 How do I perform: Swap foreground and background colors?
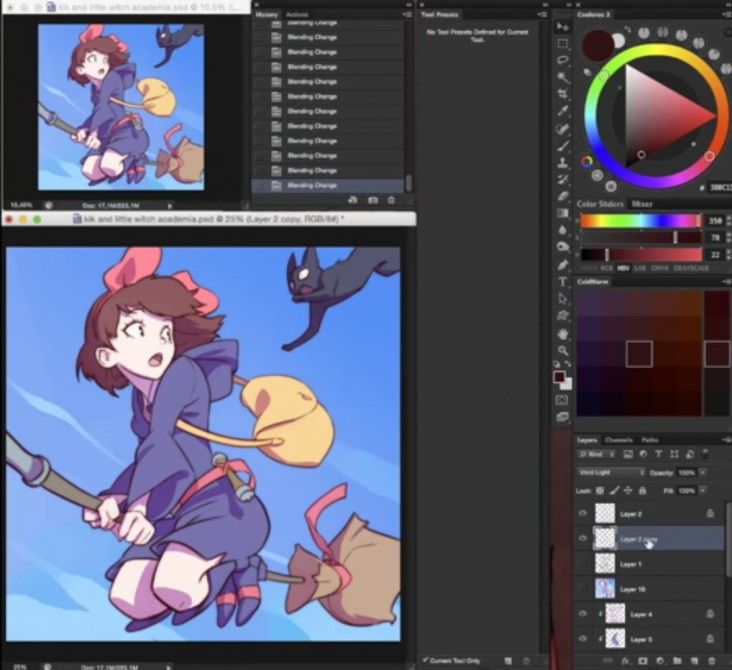point(568,364)
